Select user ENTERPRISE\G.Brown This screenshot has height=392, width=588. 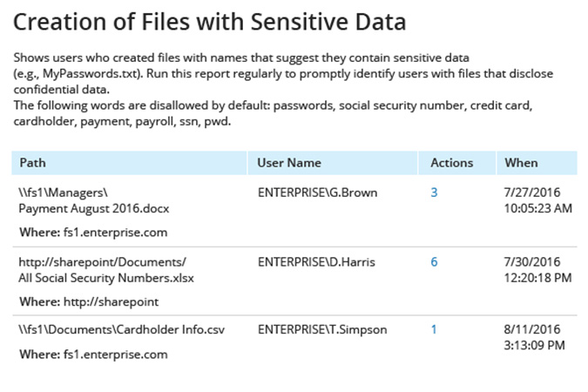click(x=317, y=193)
